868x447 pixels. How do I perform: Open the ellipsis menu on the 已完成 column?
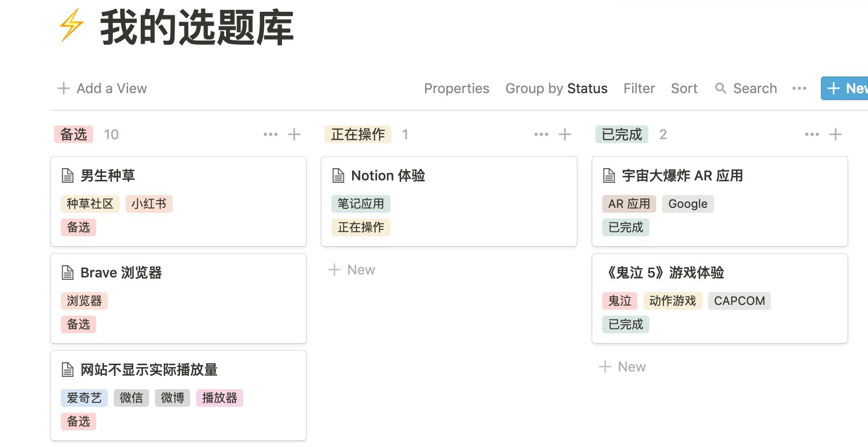tap(811, 134)
